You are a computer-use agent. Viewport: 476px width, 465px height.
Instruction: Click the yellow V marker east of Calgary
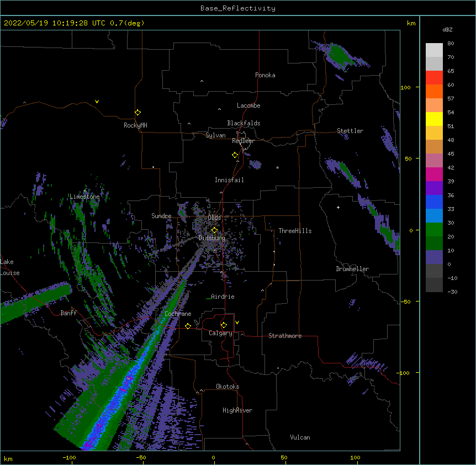(237, 323)
